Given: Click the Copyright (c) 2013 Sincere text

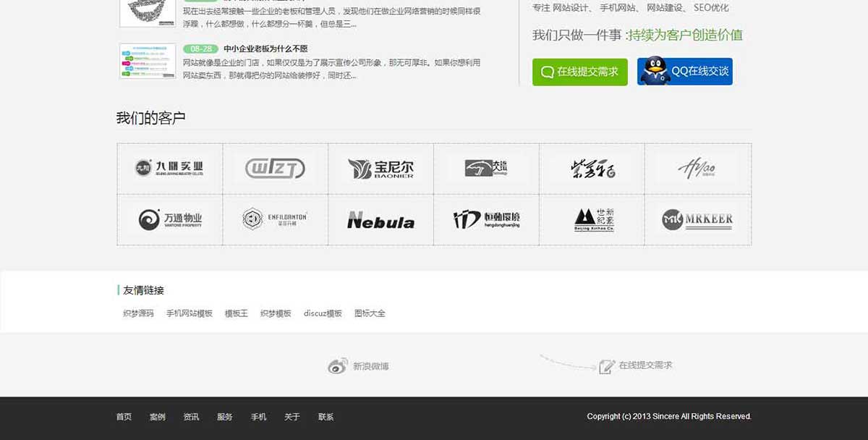Looking at the screenshot, I should coord(669,416).
